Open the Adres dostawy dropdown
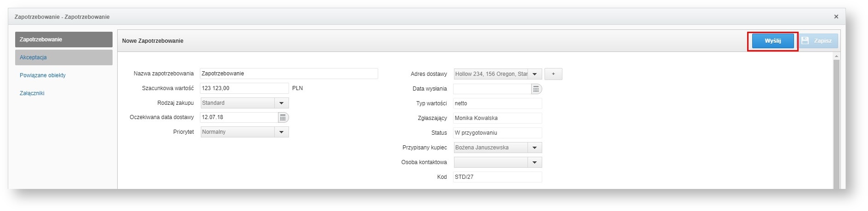Image resolution: width=868 pixels, height=211 pixels. [534, 74]
